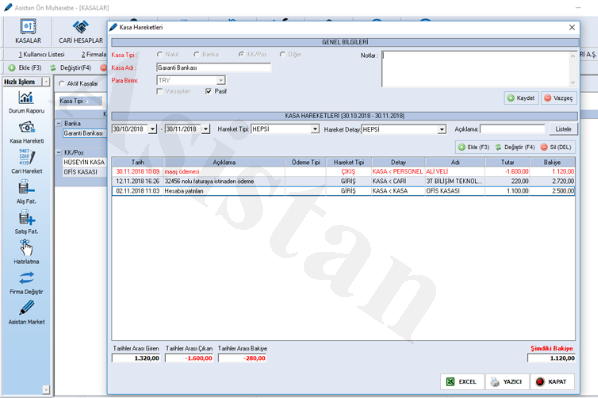598x398 pixels.
Task: Open Cari Hareket sidebar icon
Action: click(x=27, y=157)
